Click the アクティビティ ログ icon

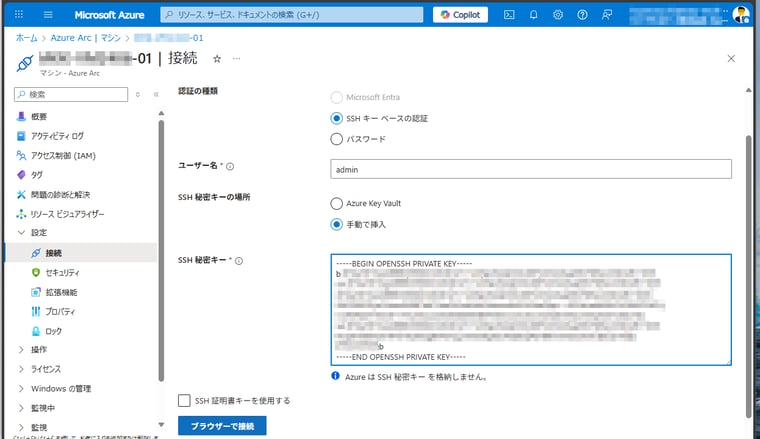click(21, 136)
